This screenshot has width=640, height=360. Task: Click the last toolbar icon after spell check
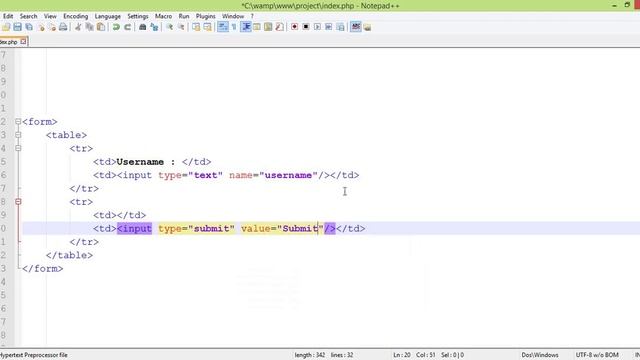pyautogui.click(x=367, y=27)
